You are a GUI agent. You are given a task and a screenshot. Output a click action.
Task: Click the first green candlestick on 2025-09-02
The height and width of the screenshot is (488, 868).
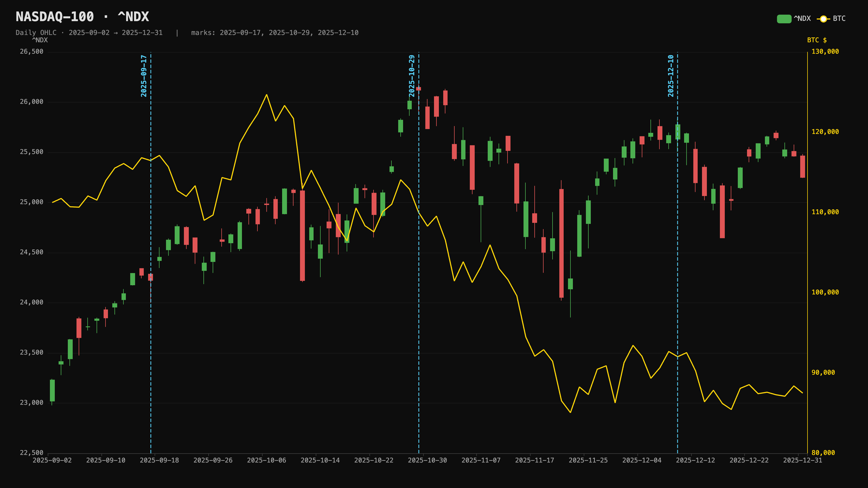pyautogui.click(x=52, y=391)
